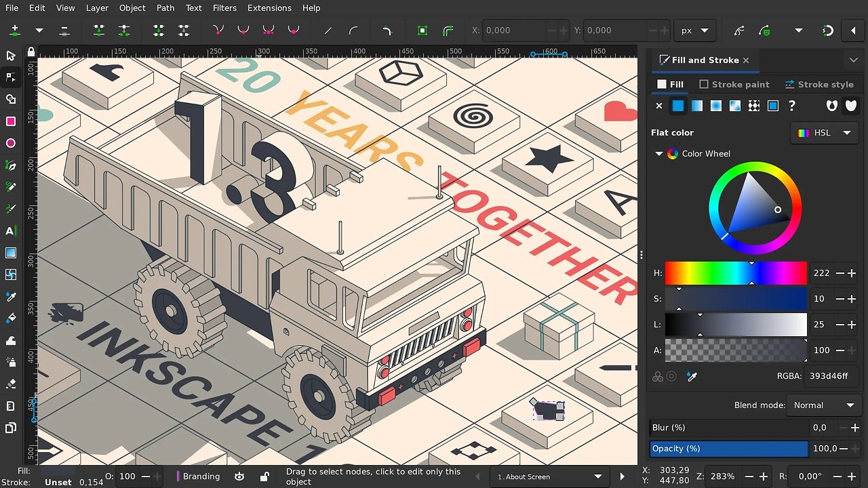Screen dimensions: 868x488
Task: Open the File menu
Action: [12, 8]
